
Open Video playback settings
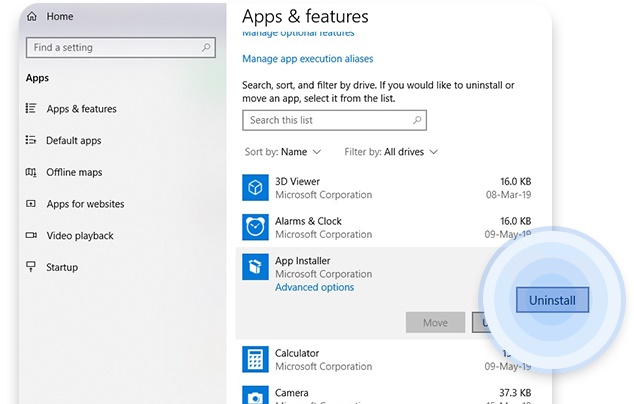tap(80, 235)
